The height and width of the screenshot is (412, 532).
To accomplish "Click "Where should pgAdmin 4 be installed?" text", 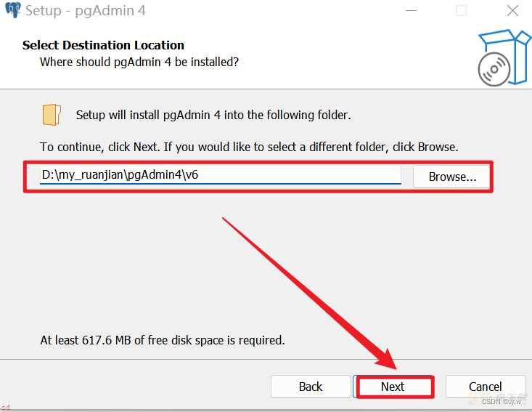I will click(139, 62).
